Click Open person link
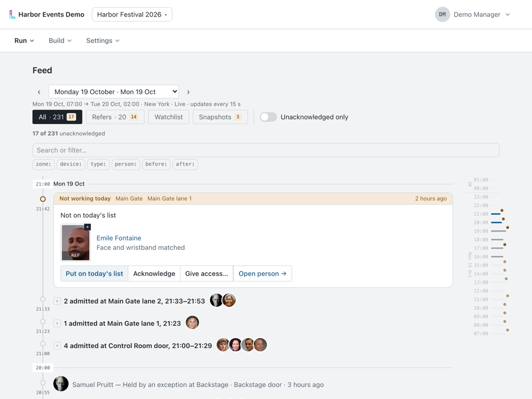Screen dimensions: 532x399 pos(263,273)
